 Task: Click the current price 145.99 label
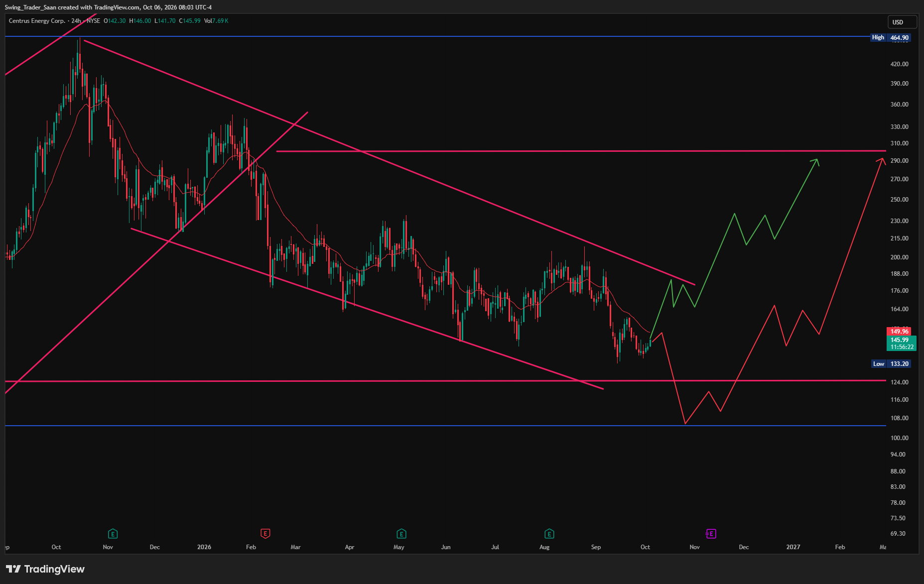pos(899,340)
